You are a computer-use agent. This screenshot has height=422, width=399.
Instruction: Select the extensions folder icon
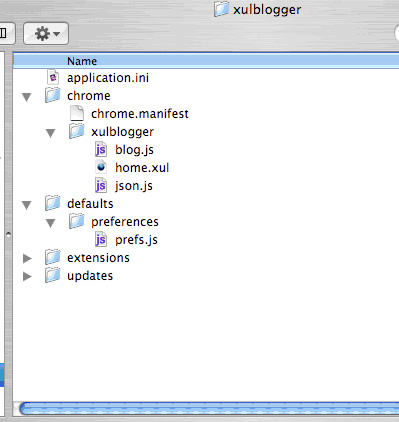pos(53,257)
